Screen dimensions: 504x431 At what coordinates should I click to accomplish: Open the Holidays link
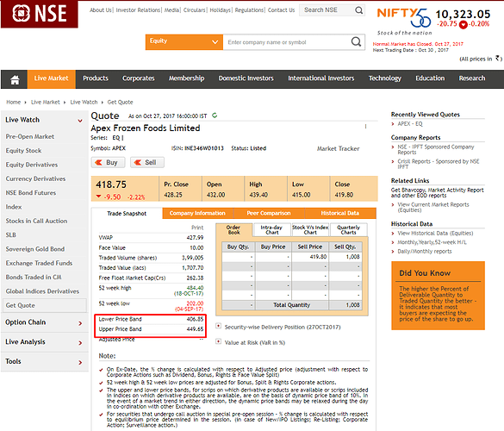(221, 10)
